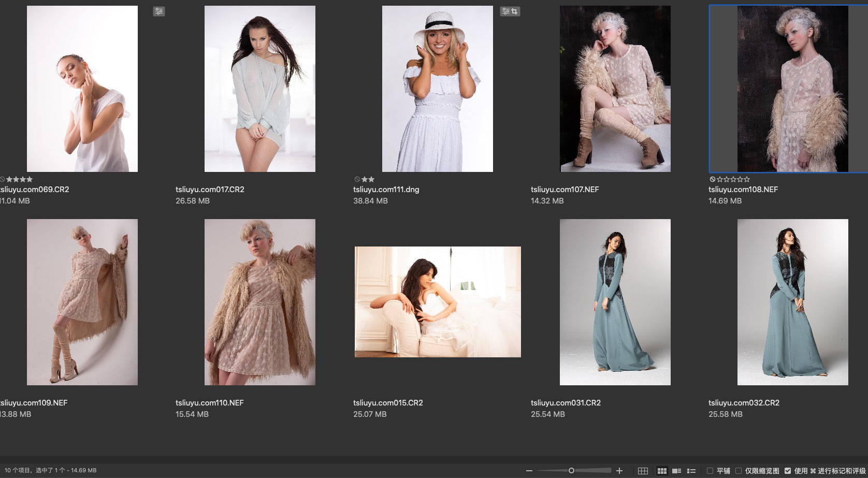Click the minus icon to shrink thumbnails
Screen dimensions: 868x478
tap(529, 471)
